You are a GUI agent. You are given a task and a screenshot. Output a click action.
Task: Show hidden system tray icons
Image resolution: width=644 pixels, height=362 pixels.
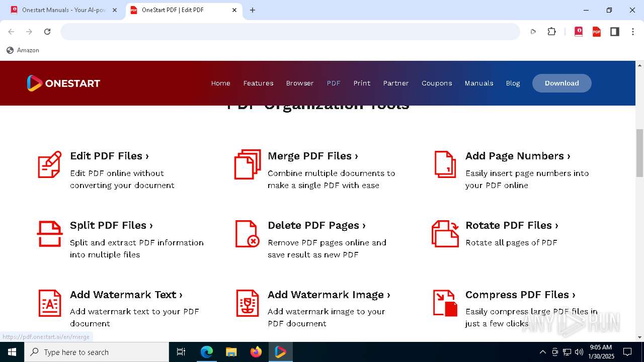point(542,352)
